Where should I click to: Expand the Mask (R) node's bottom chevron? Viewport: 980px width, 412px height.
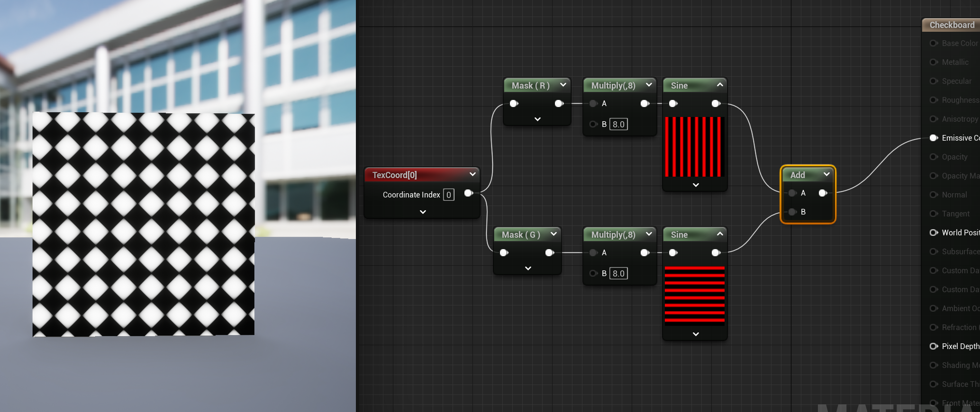(x=537, y=119)
